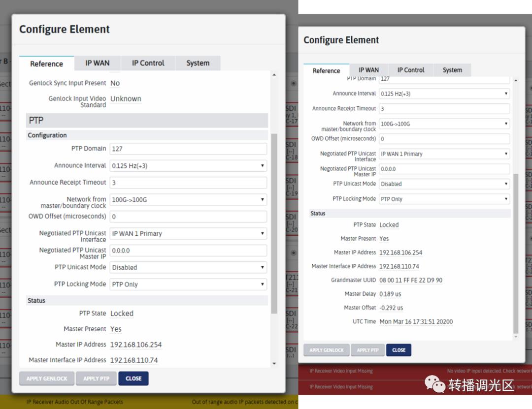
Task: Click Master Present Yes value in left dialog
Action: coord(116,329)
